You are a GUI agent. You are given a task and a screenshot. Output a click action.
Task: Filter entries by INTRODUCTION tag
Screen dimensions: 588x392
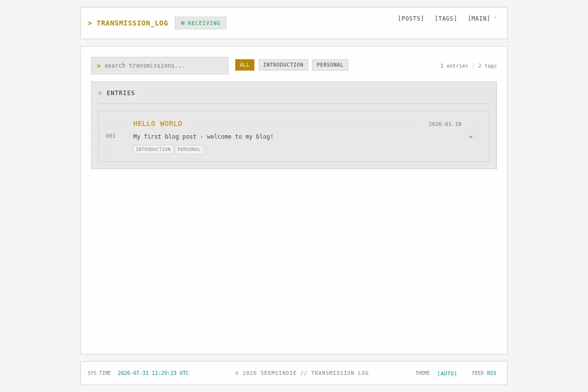283,65
